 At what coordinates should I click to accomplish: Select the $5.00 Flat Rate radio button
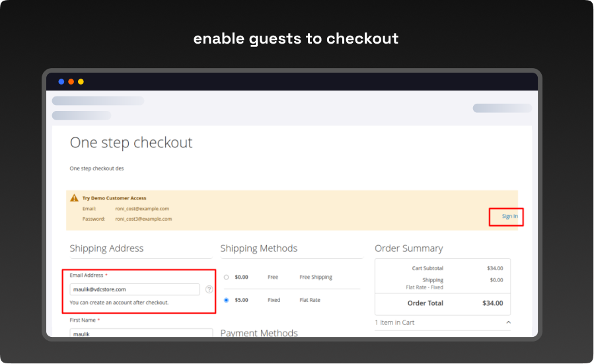pos(227,300)
